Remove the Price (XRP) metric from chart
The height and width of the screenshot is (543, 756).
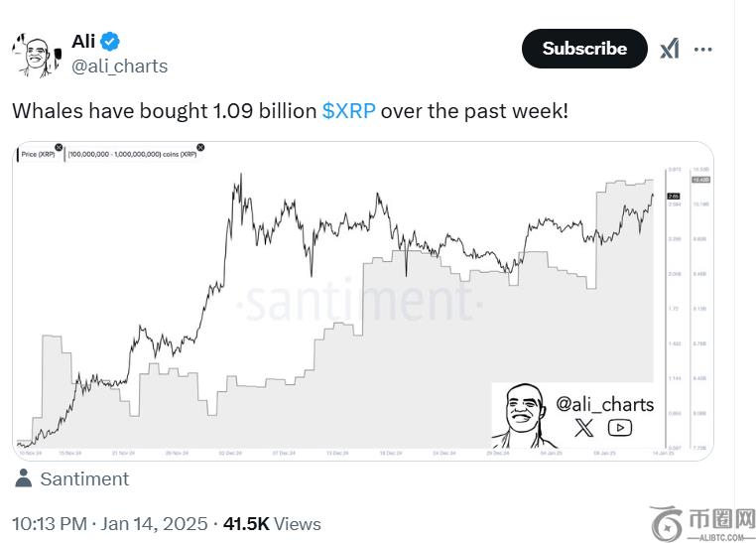coord(59,148)
